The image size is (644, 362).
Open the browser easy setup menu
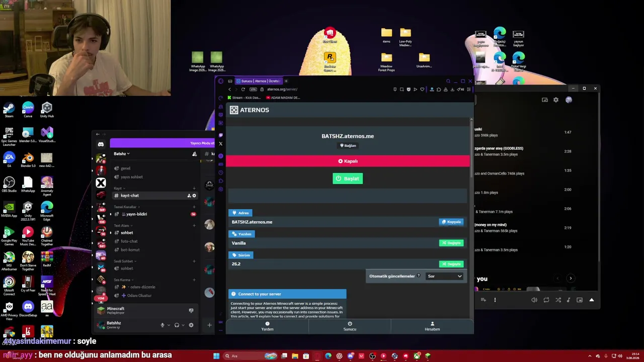pos(468,89)
